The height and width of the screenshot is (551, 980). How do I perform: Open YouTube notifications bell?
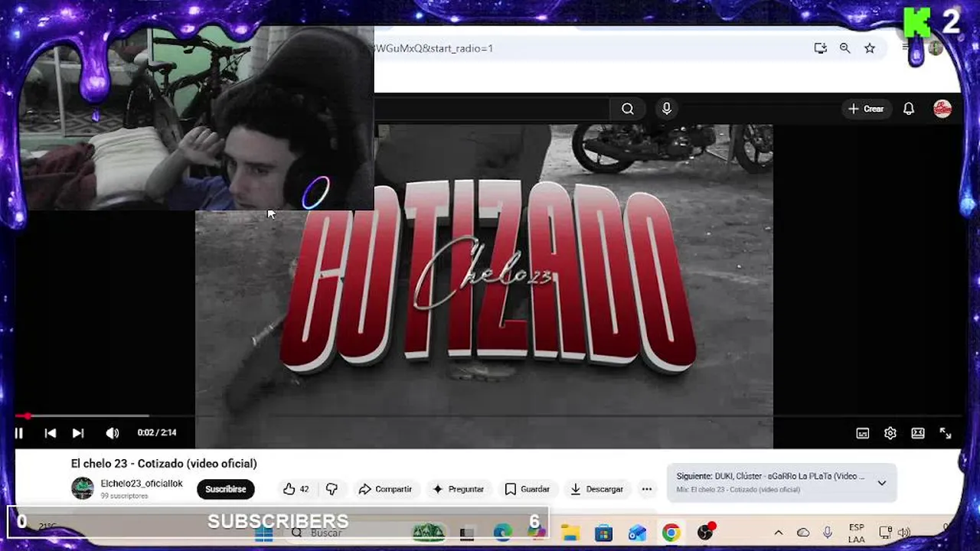tap(909, 109)
